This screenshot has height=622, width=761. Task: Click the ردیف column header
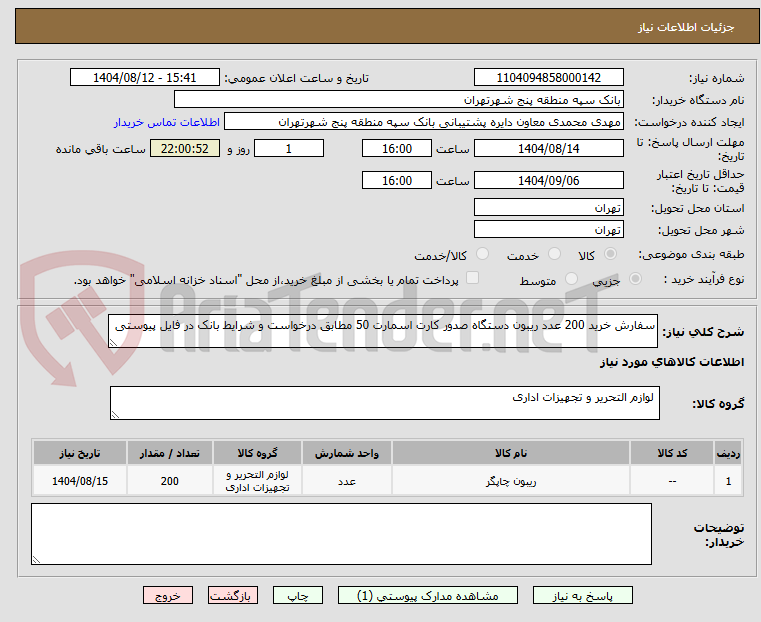coord(728,453)
